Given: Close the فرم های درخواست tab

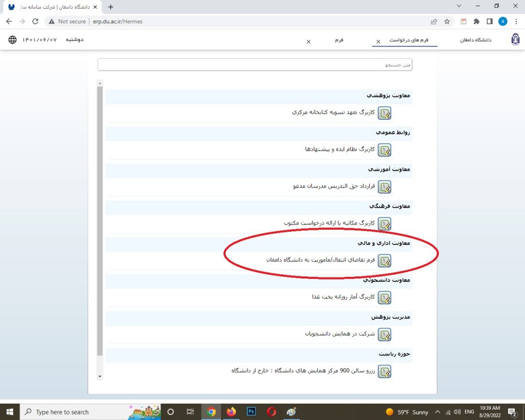Looking at the screenshot, I should point(378,42).
